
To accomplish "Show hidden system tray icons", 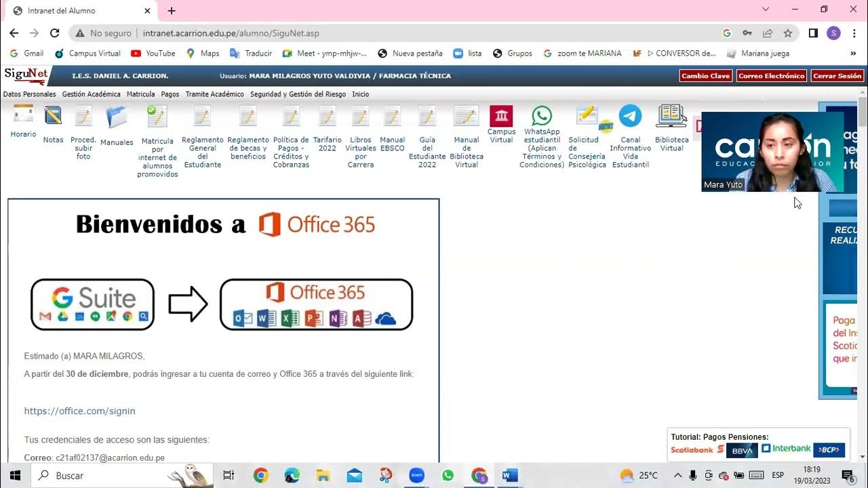I will tap(677, 475).
